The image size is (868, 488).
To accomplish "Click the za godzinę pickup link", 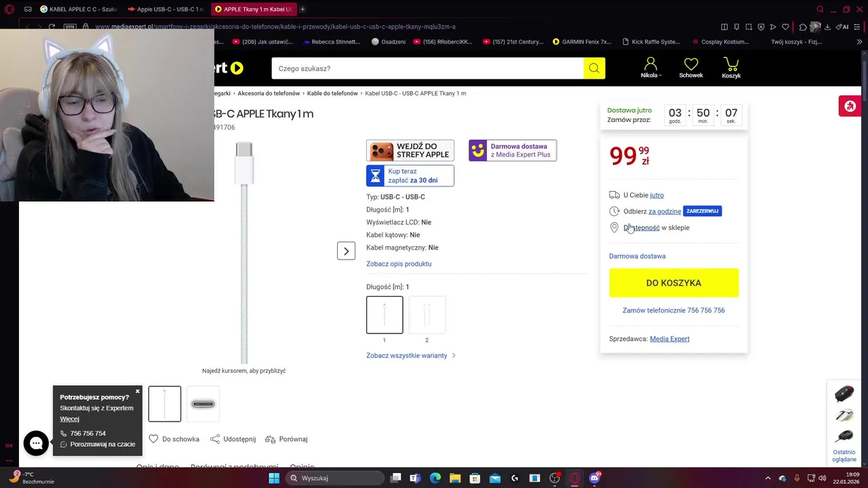I will (665, 211).
